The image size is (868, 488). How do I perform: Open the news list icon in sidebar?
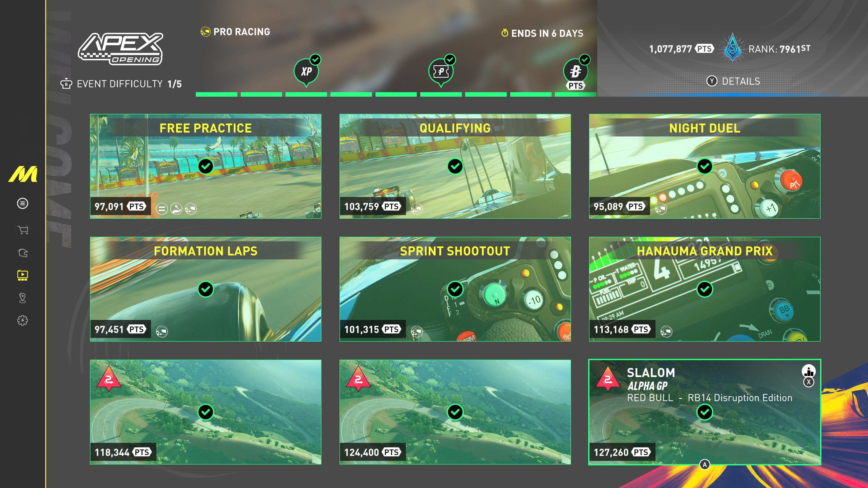pos(23,203)
